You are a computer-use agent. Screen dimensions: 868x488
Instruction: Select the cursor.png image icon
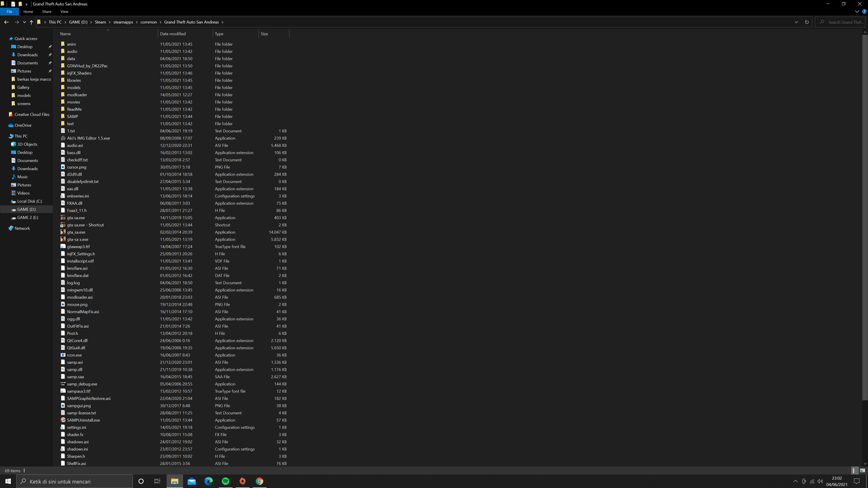pos(63,167)
